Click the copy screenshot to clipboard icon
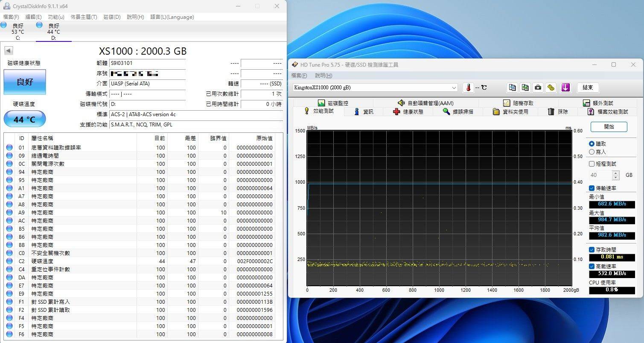644x343 pixels. click(525, 88)
